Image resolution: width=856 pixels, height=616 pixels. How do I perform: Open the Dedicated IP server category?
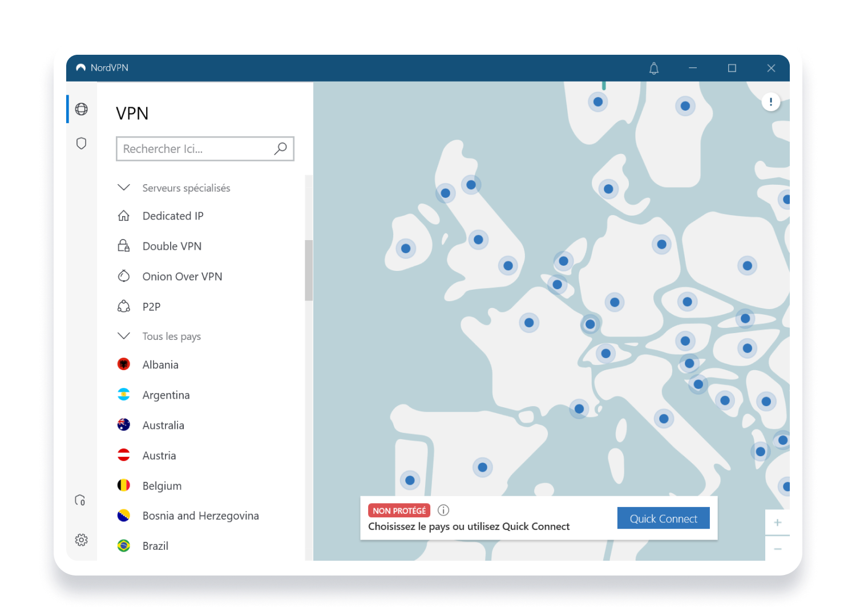pos(172,216)
